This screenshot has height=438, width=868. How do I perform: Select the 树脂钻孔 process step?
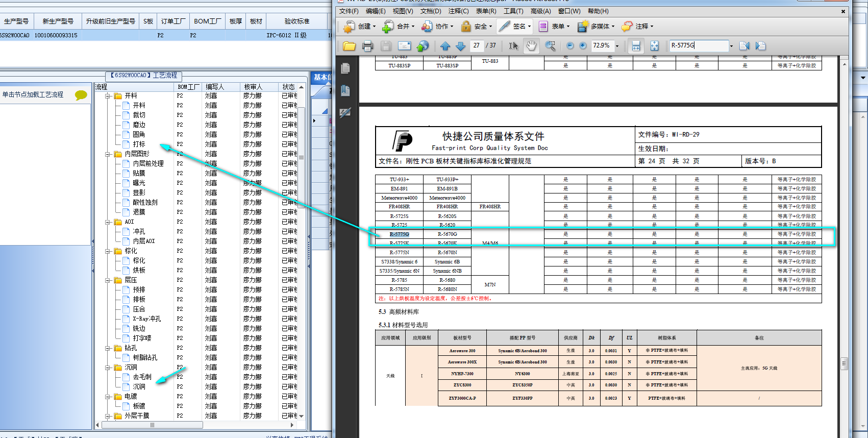145,358
